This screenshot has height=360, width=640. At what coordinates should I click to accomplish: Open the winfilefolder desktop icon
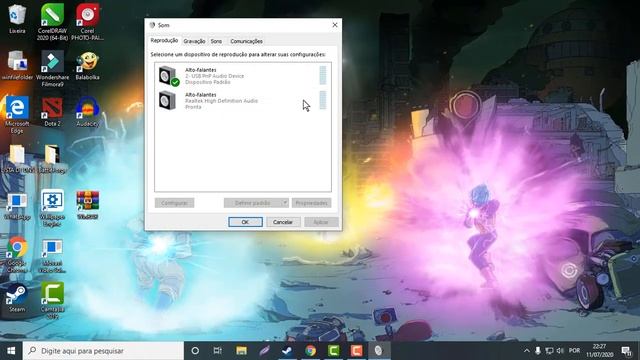coord(17,65)
